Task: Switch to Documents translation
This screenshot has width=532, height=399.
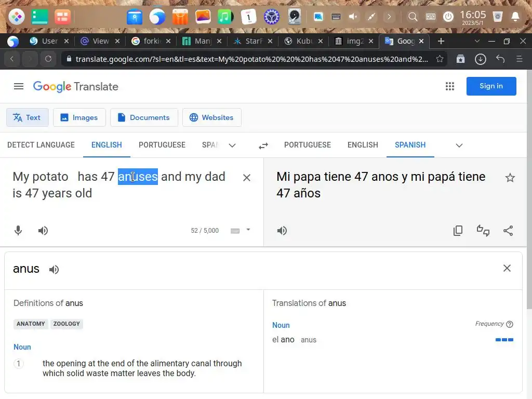Action: point(144,117)
